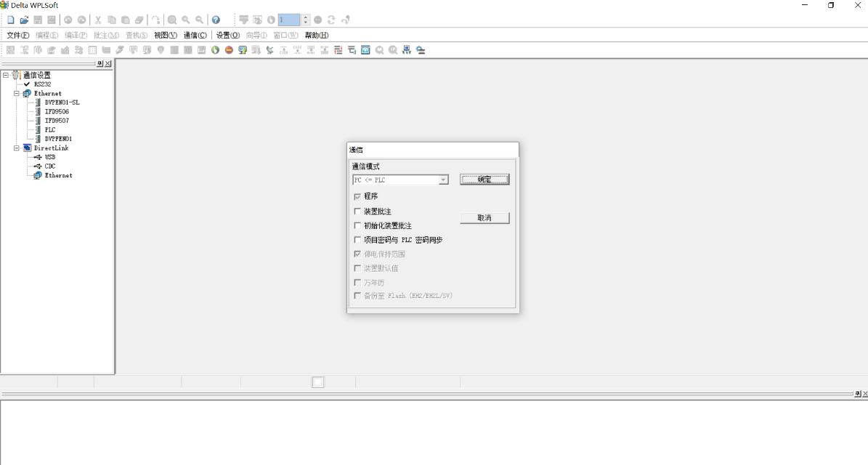Open the 帮助(H) menu
Image resolution: width=868 pixels, height=465 pixels.
(x=317, y=35)
